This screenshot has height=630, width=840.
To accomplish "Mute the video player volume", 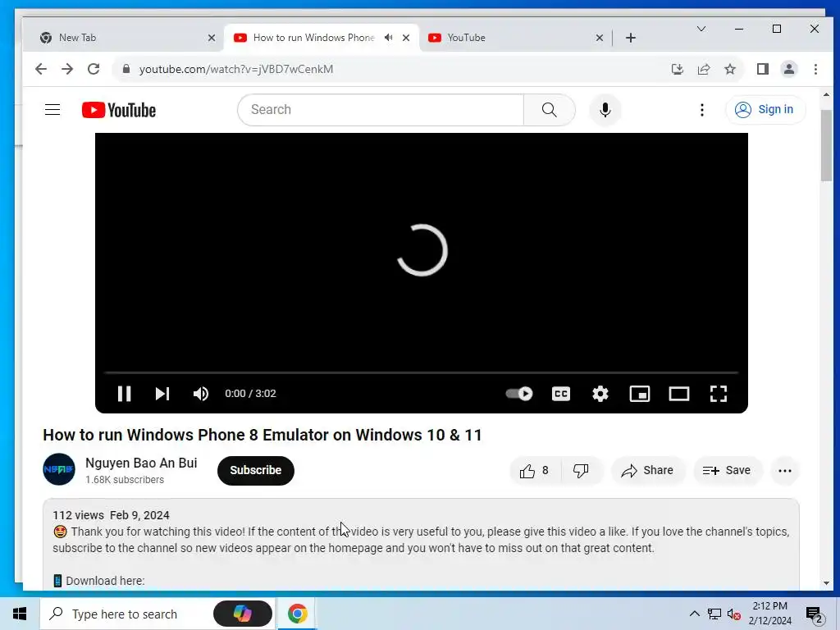I will click(201, 394).
